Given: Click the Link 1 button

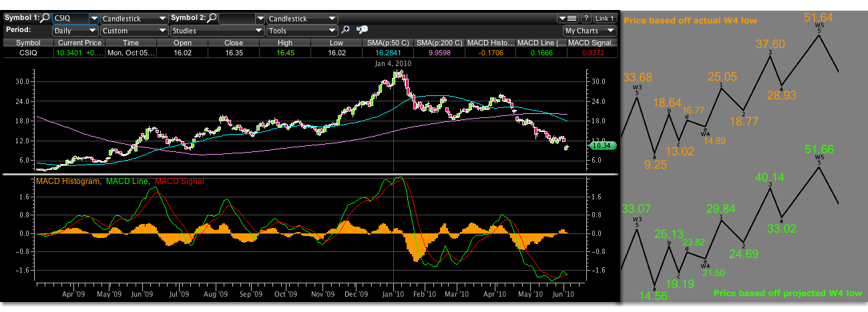Looking at the screenshot, I should [605, 19].
